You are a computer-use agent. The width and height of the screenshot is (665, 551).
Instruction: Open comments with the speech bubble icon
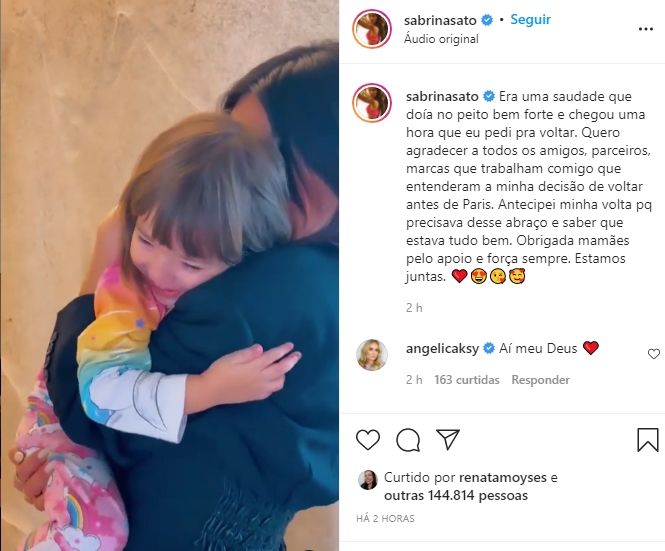408,439
